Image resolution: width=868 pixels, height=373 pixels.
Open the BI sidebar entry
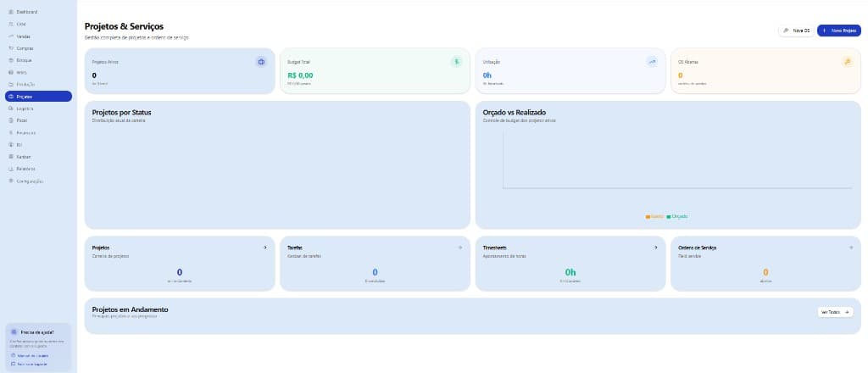pyautogui.click(x=38, y=144)
